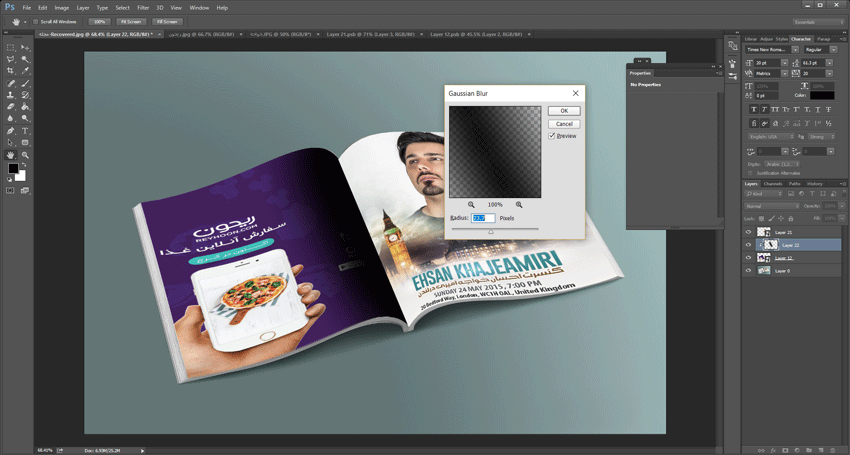Screen dimensions: 850x455
Task: Select the Healing Brush tool
Action: (10, 84)
